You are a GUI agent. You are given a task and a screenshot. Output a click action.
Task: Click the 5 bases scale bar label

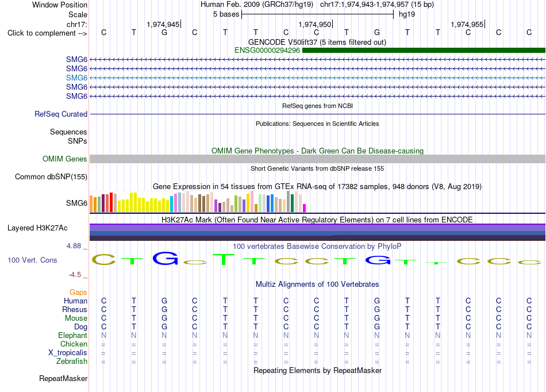coord(226,14)
